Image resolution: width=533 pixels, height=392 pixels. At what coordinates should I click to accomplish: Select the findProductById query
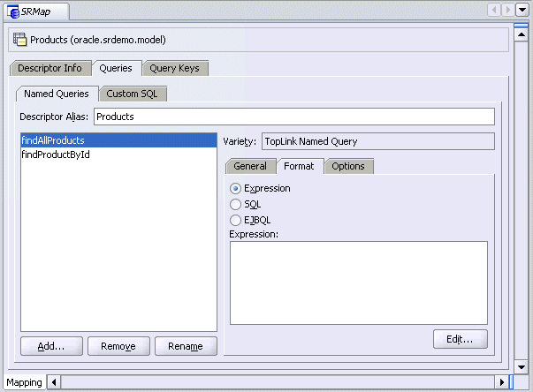[118, 155]
